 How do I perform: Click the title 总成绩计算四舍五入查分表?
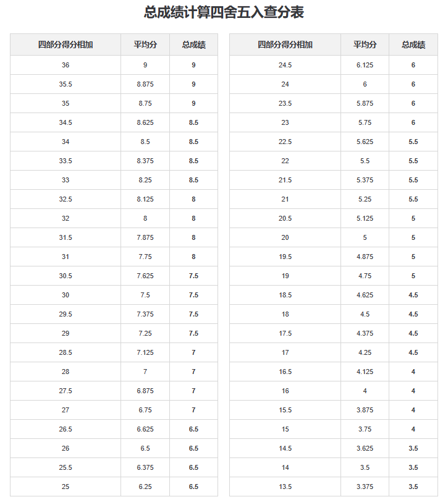pyautogui.click(x=224, y=12)
